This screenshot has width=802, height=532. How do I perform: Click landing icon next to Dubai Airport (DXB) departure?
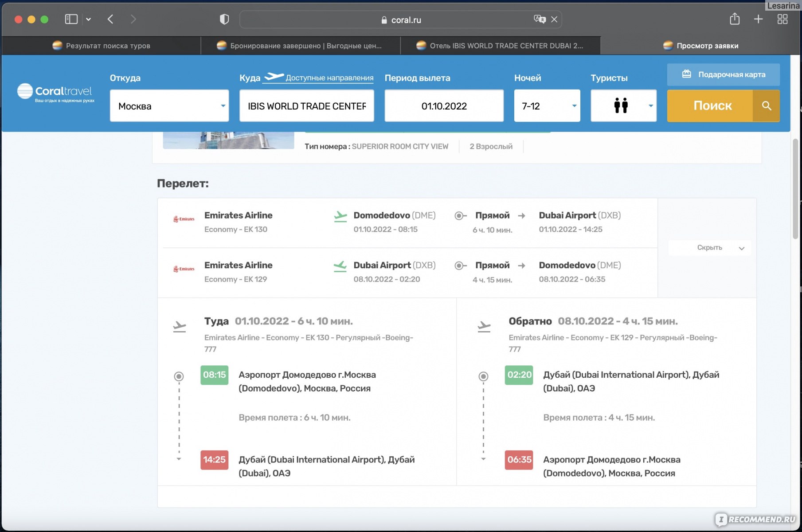[340, 266]
